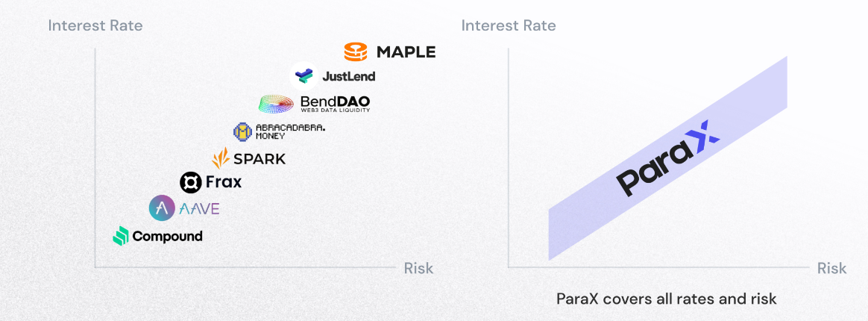
Task: Click the Compound wordmark text
Action: (167, 237)
